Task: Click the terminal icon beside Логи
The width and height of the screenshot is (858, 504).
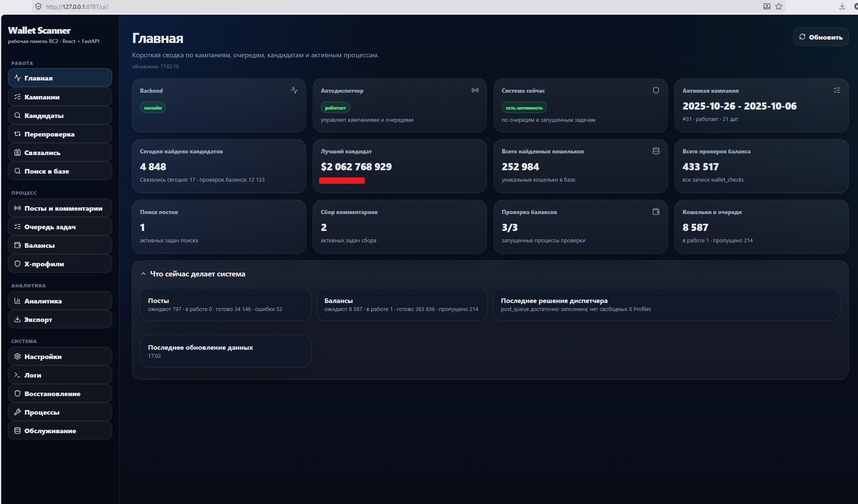Action: coord(17,375)
